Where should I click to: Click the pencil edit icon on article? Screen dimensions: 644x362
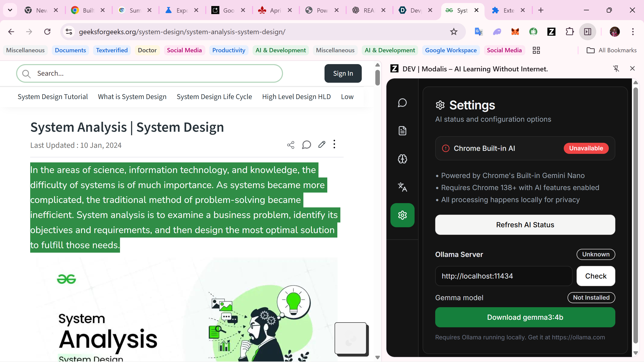321,145
